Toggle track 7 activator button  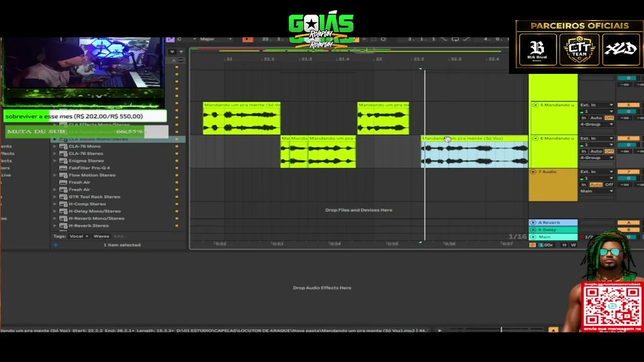click(x=628, y=172)
